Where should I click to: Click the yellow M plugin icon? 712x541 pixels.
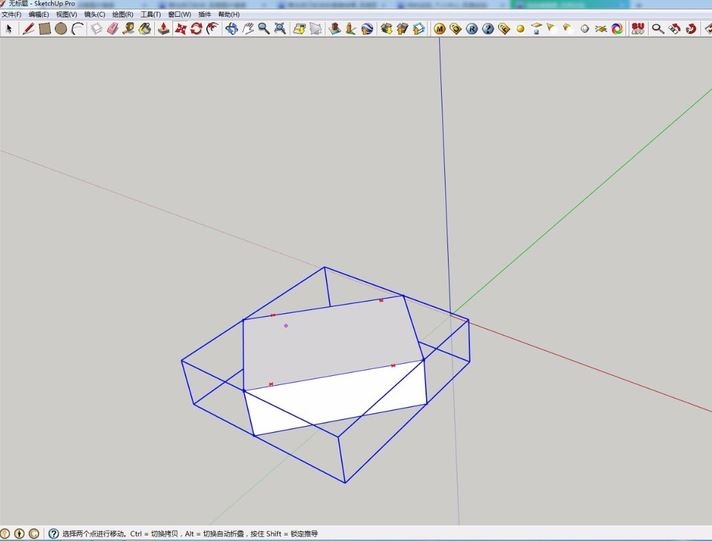(439, 29)
